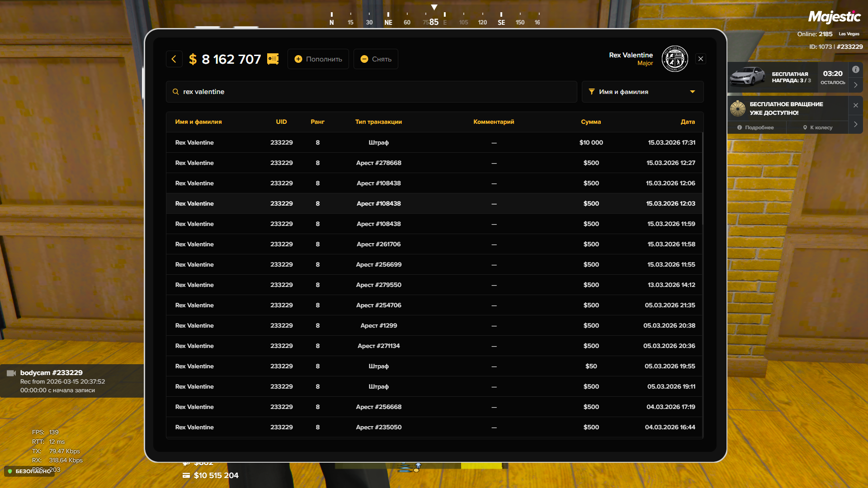The width and height of the screenshot is (868, 488).
Task: Sort by the Дата column header
Action: point(688,122)
